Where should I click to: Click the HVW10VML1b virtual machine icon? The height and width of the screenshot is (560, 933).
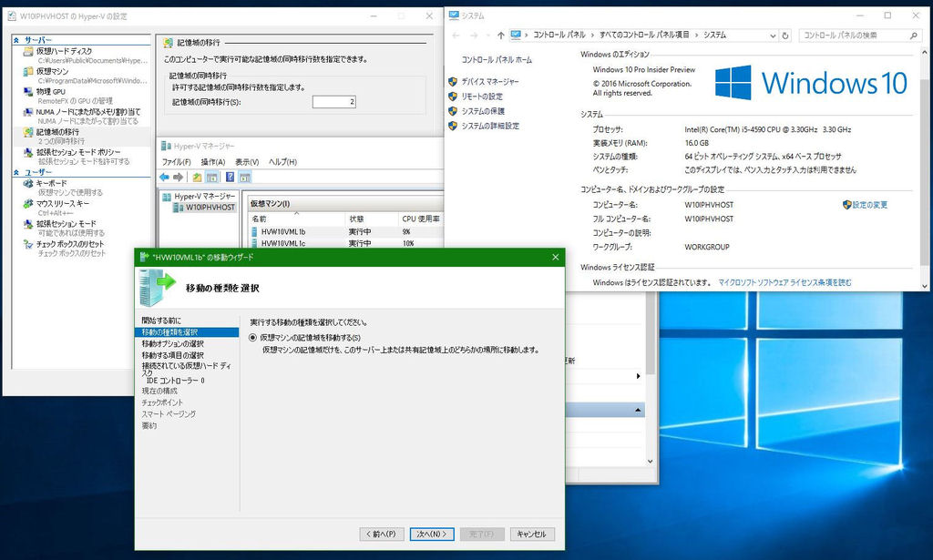(x=254, y=232)
